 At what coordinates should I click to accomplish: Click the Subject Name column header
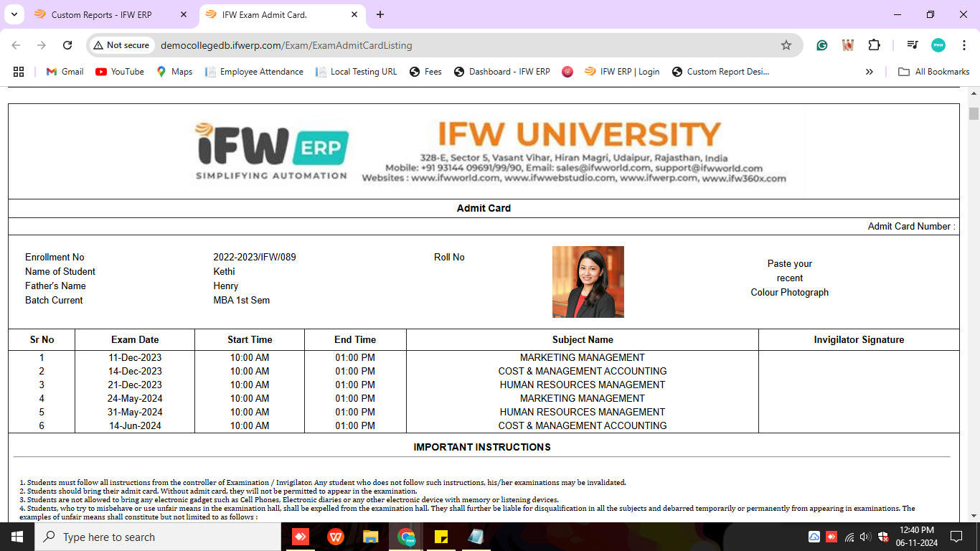583,339
